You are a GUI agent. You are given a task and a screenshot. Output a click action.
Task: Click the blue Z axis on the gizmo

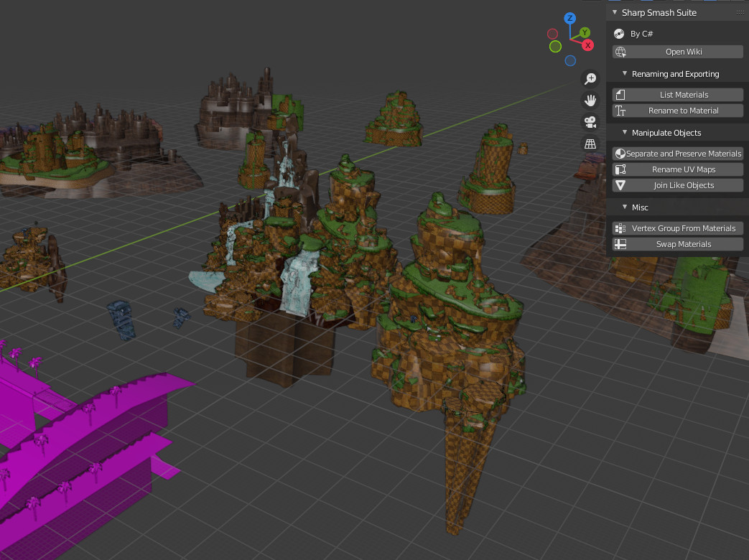tap(570, 18)
